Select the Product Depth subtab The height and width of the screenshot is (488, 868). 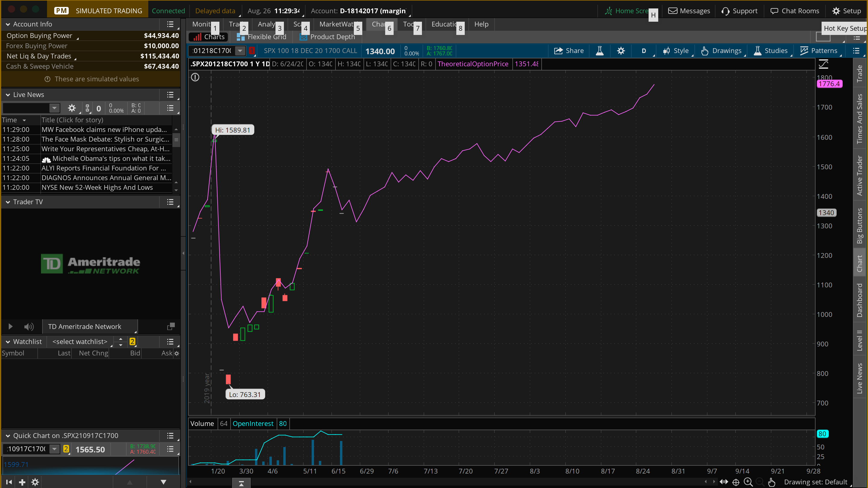click(327, 37)
